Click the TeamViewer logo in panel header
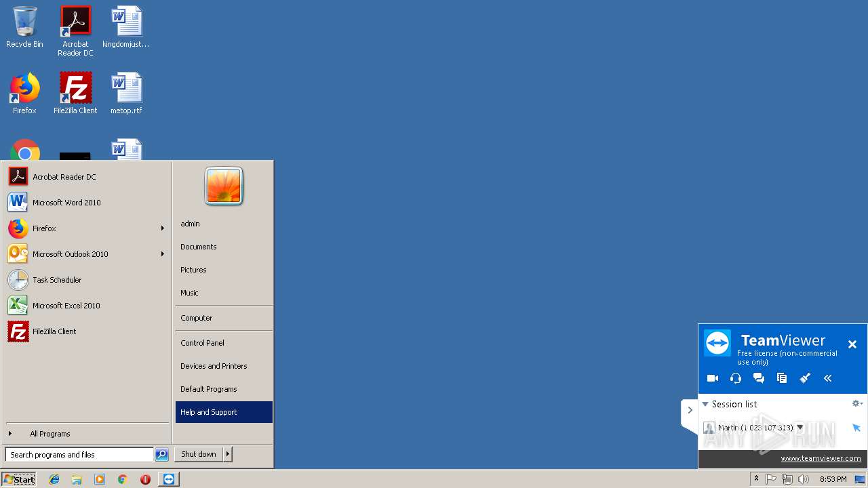This screenshot has height=488, width=868. point(717,343)
